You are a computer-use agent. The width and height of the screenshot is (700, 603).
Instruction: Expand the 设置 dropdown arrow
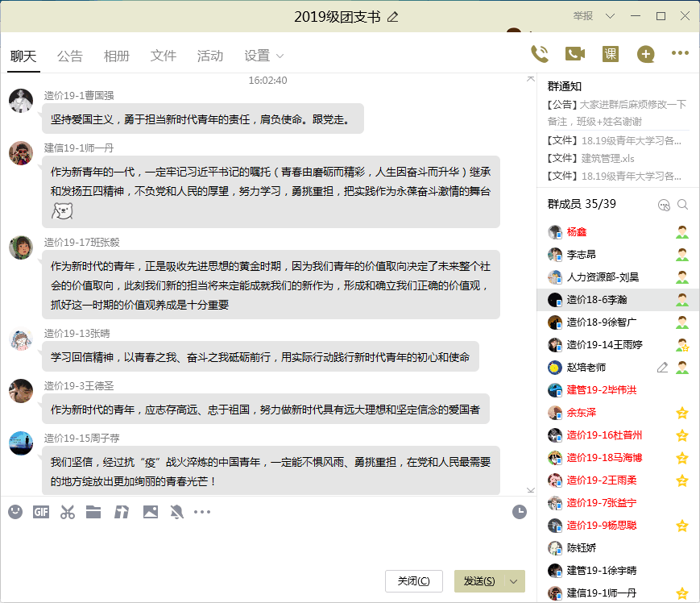(280, 56)
